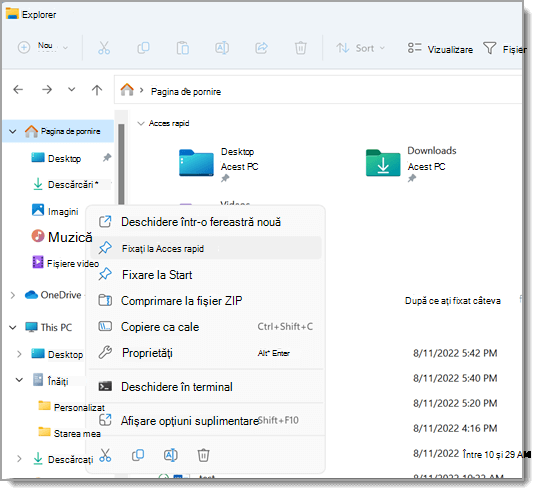Click the Share icon in top toolbar

pyautogui.click(x=261, y=48)
